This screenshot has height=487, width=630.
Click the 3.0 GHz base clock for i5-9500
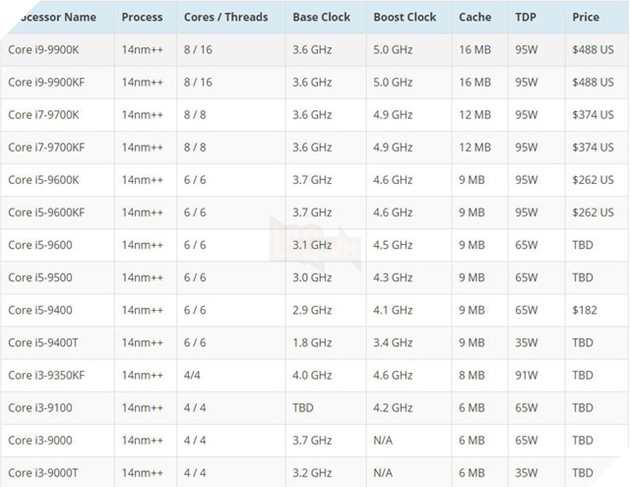312,277
